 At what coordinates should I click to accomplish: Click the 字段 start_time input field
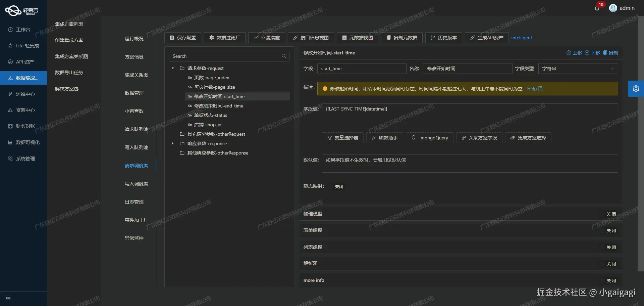coord(362,69)
